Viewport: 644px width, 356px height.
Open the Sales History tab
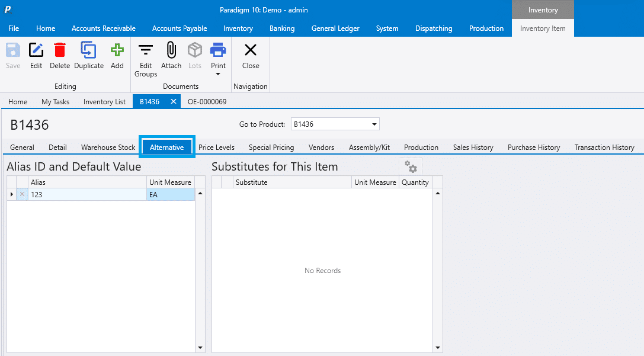coord(473,147)
